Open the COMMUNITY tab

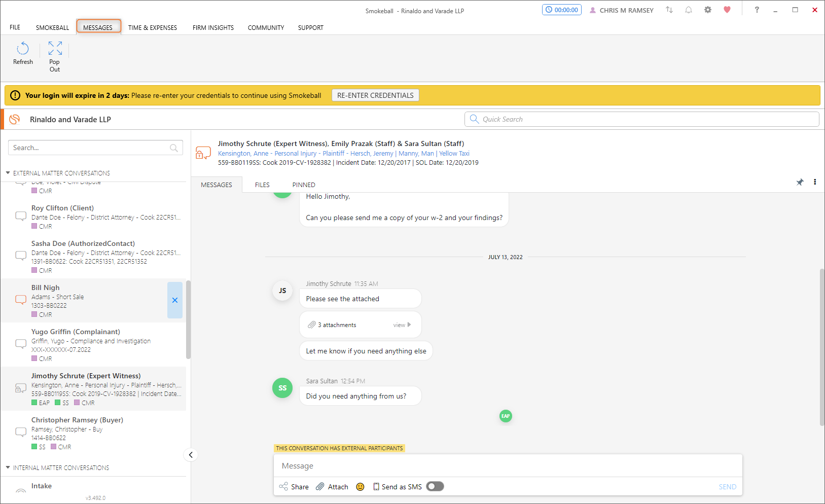(x=266, y=27)
